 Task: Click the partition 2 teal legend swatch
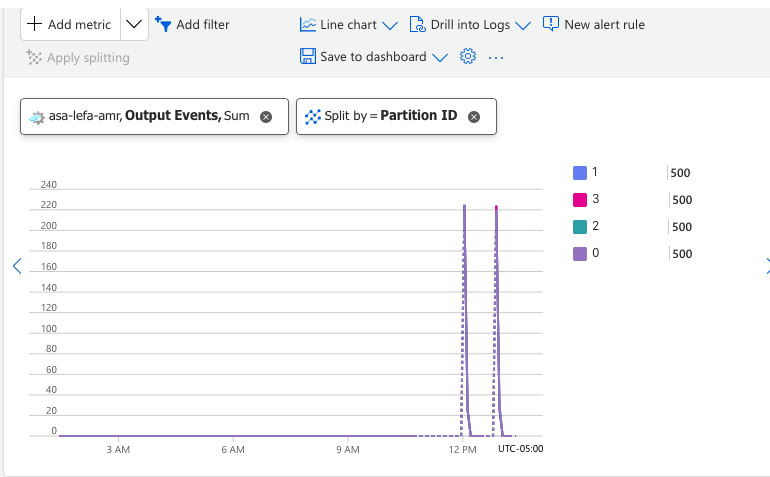tap(580, 227)
